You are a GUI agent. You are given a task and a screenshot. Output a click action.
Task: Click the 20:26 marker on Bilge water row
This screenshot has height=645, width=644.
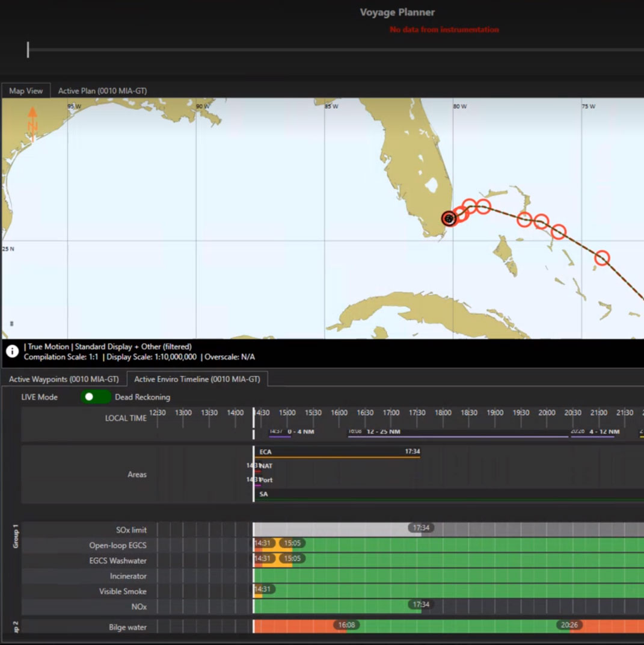(x=569, y=625)
